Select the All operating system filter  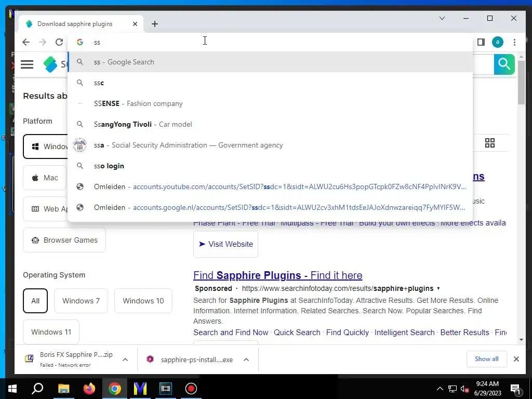tap(35, 301)
